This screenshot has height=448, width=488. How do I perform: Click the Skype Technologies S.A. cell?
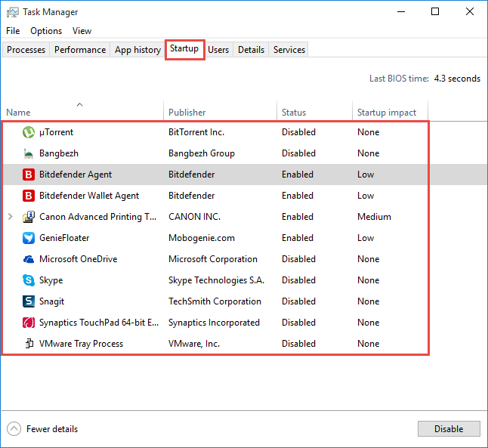216,280
